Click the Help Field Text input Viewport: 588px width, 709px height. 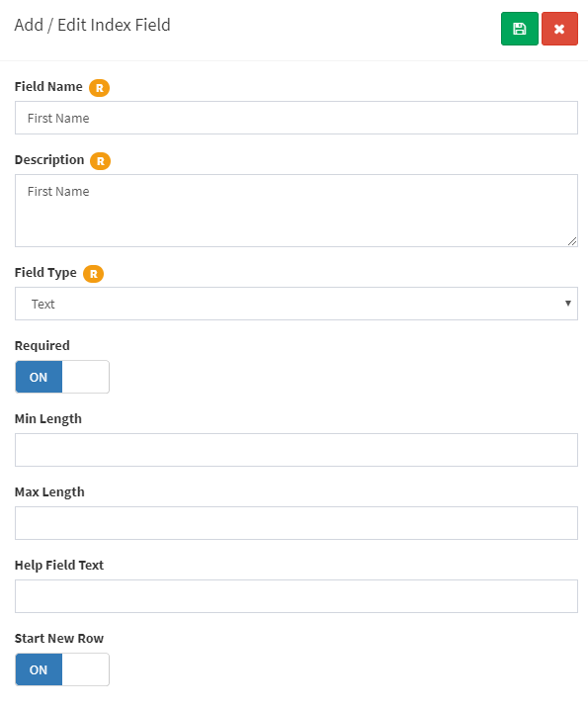[296, 596]
